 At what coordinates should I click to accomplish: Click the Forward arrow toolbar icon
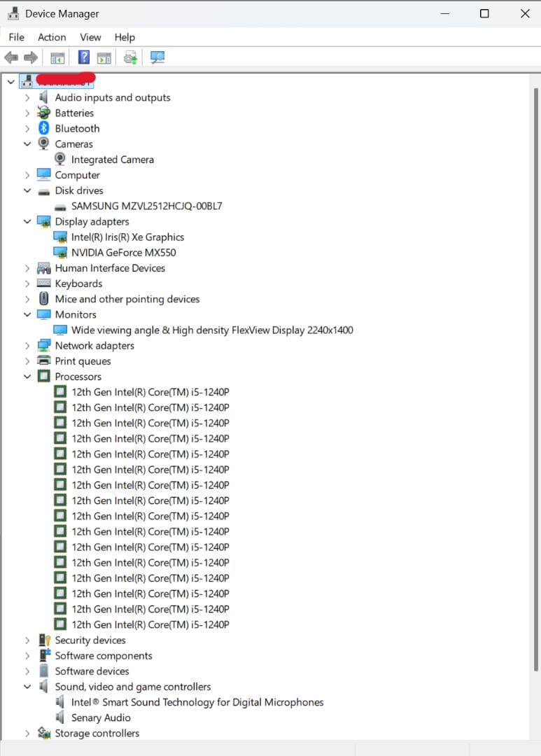tap(30, 58)
